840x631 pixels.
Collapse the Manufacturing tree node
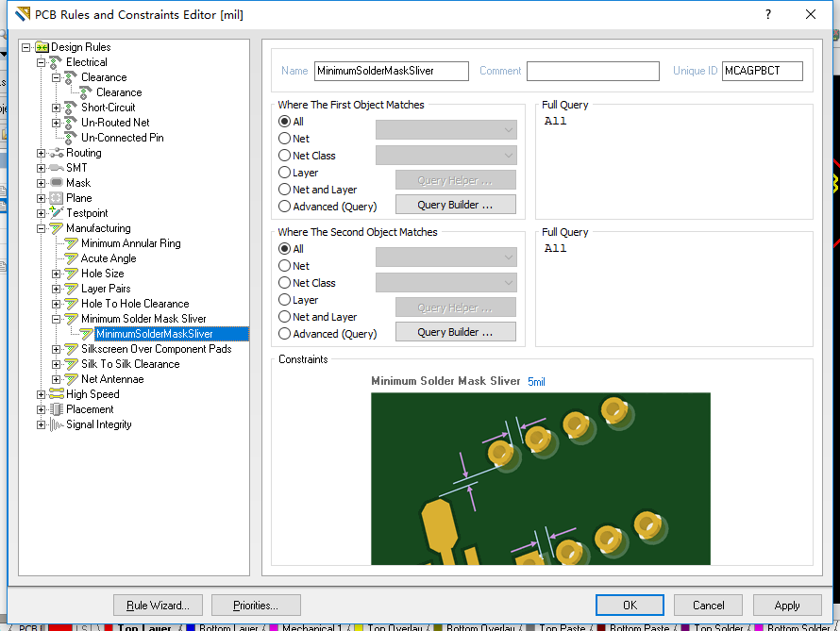coord(41,228)
